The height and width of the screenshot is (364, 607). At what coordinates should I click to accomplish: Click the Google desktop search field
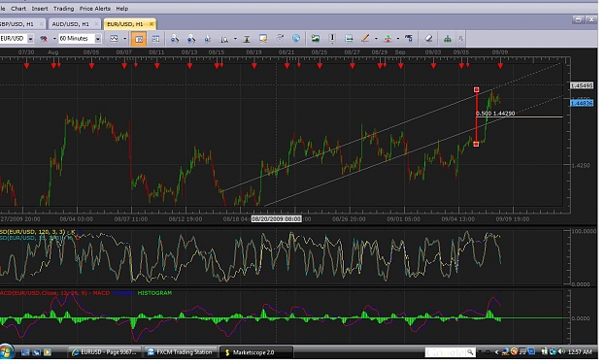(445, 352)
